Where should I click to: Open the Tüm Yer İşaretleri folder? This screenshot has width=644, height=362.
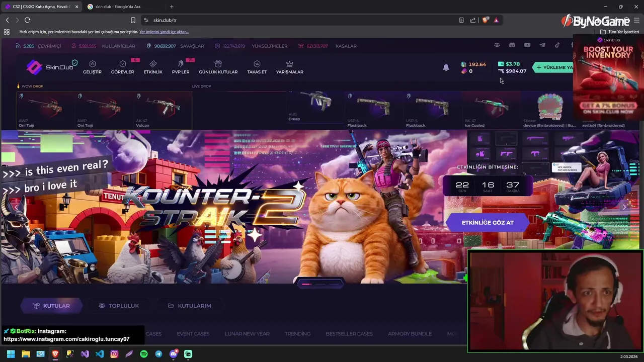tap(619, 32)
